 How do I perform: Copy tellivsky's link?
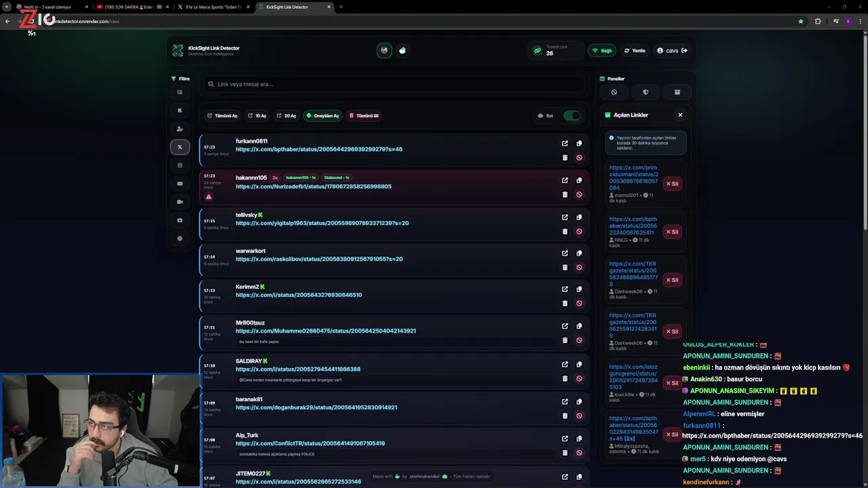579,218
